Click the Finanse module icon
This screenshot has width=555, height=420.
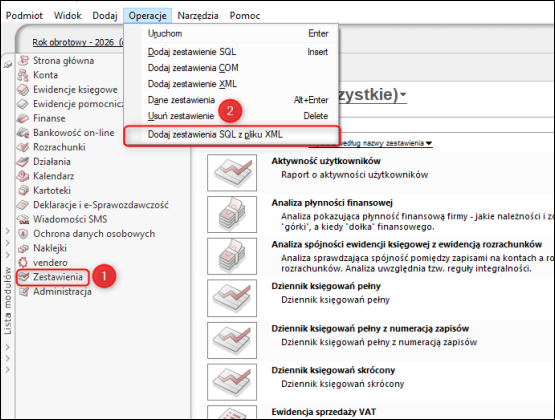[23, 118]
